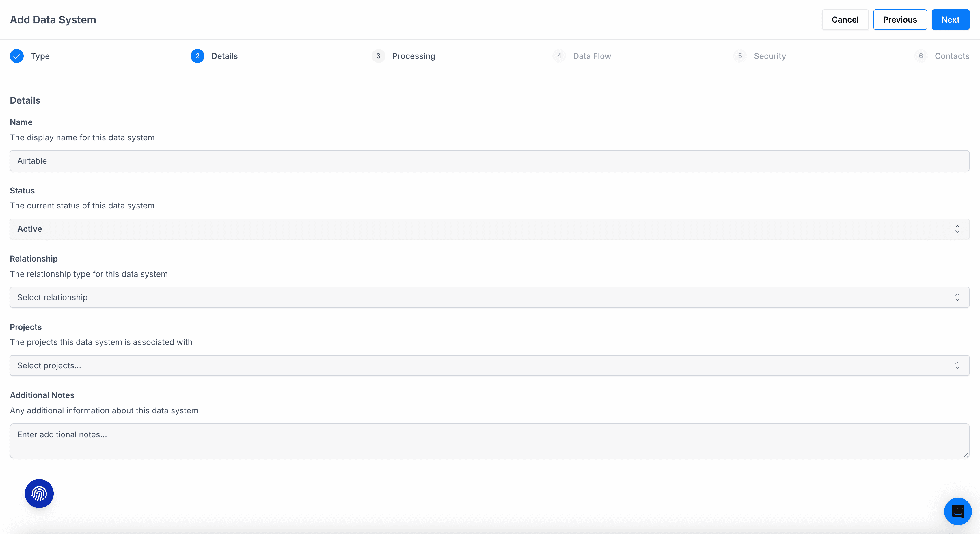Screen dimensions: 980x534
Task: Click the step 6 Contacts number icon
Action: click(921, 56)
